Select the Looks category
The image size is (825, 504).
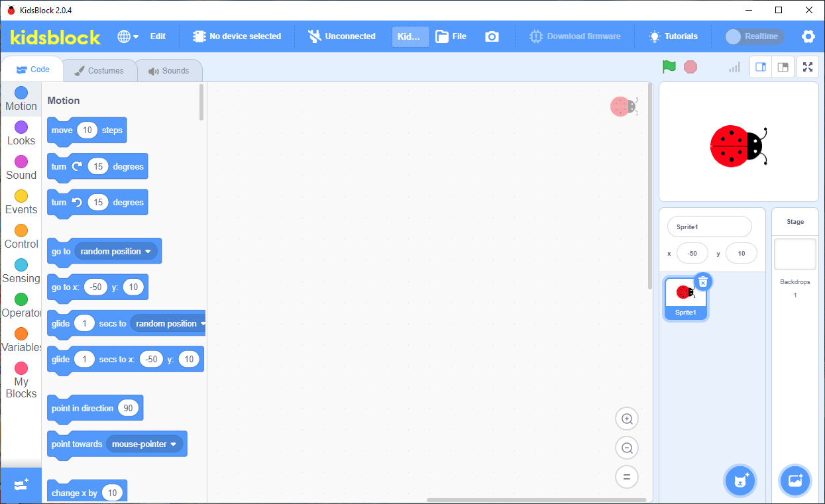tap(21, 134)
